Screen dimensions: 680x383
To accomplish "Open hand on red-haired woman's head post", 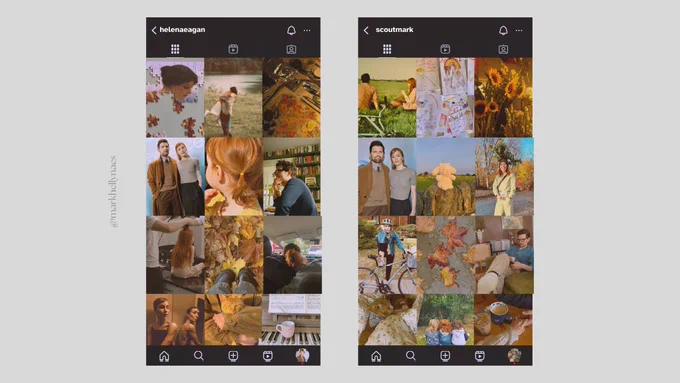I will click(x=175, y=255).
